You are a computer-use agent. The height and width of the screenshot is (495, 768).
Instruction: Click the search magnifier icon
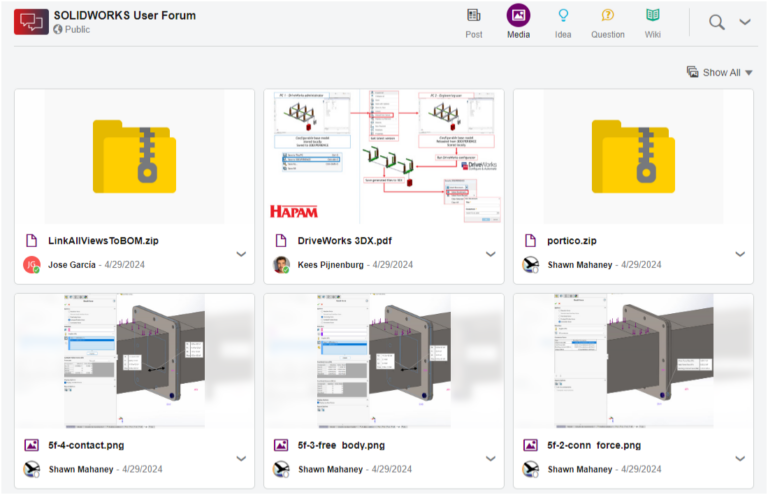click(716, 22)
